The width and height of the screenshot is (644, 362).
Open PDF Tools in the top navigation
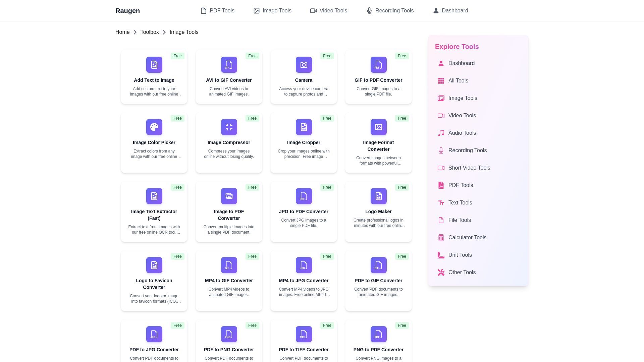pyautogui.click(x=217, y=11)
